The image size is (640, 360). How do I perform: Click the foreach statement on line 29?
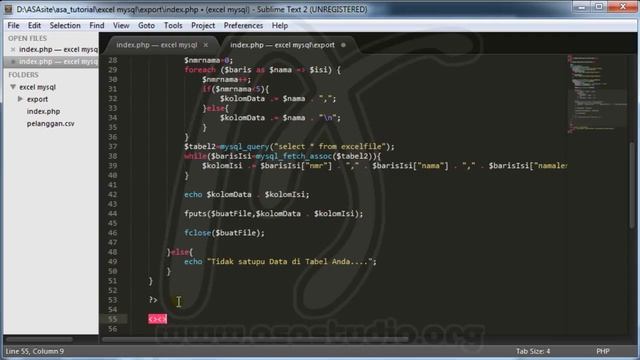tap(262, 70)
